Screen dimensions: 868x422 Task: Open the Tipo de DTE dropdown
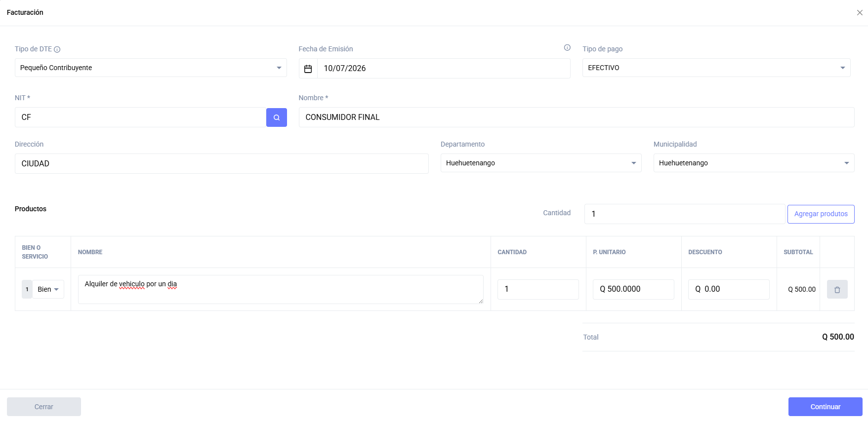151,68
